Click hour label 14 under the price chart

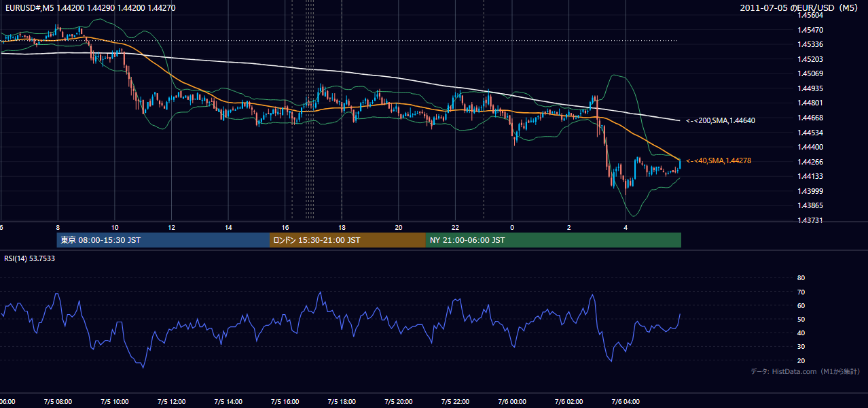[x=229, y=228]
